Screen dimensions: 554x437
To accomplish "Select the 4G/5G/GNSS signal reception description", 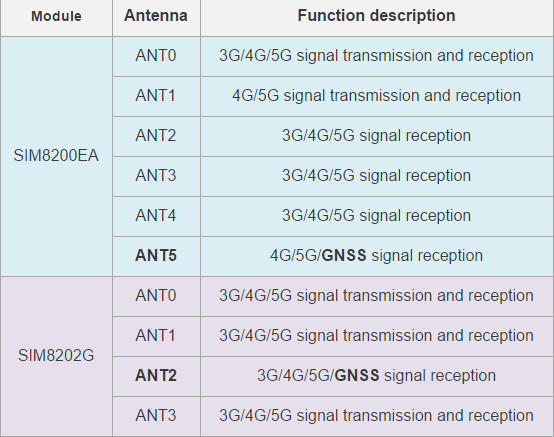I will tap(377, 256).
